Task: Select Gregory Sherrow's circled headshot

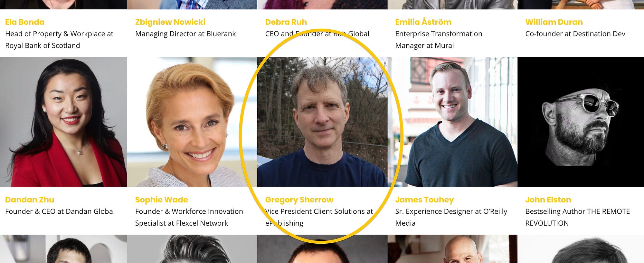Action: (322, 122)
